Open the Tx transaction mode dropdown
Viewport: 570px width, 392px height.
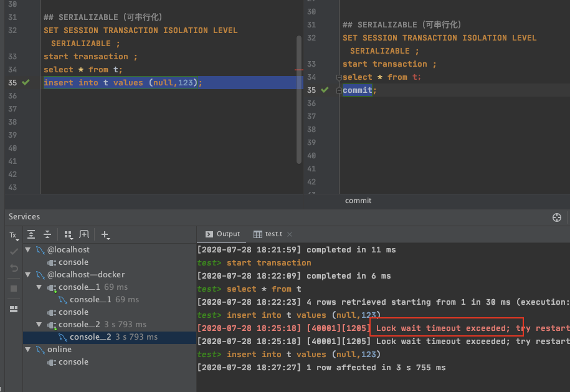click(x=14, y=236)
